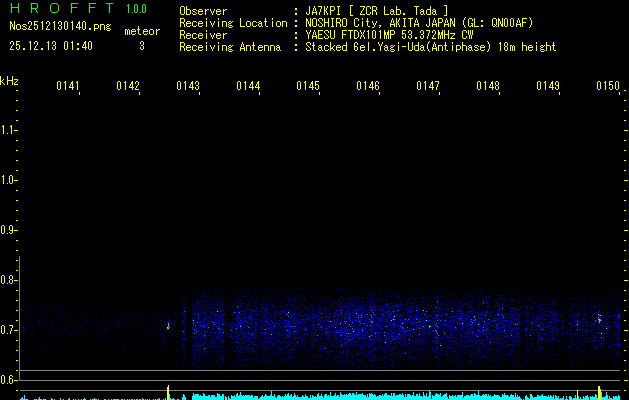Select the Nos2512130140.png filename
The height and width of the screenshot is (400, 629).
60,27
